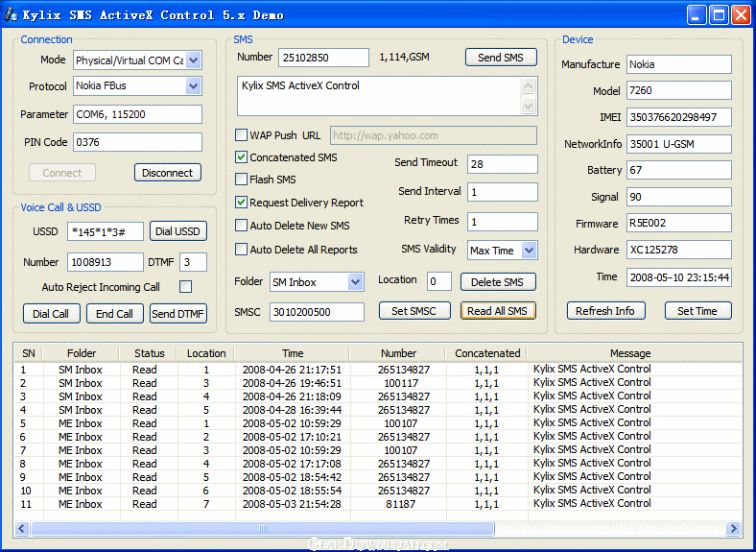This screenshot has width=756, height=552.
Task: Enable Auto Delete New SMS
Action: (x=241, y=226)
